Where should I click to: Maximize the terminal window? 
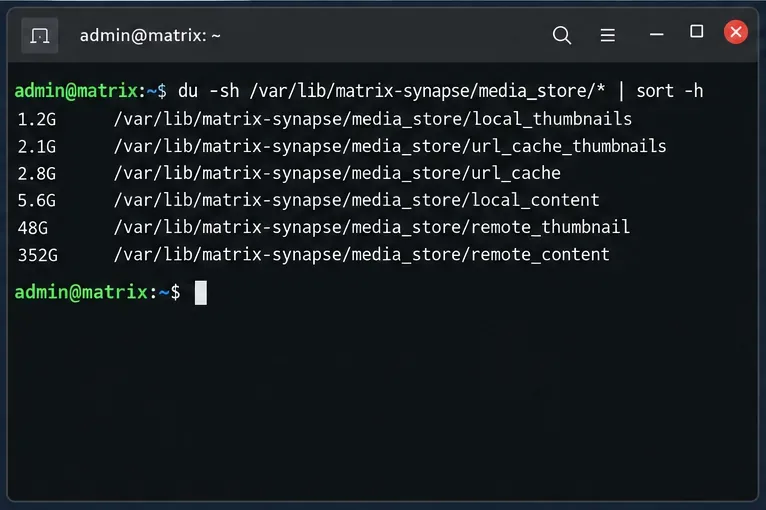click(697, 32)
